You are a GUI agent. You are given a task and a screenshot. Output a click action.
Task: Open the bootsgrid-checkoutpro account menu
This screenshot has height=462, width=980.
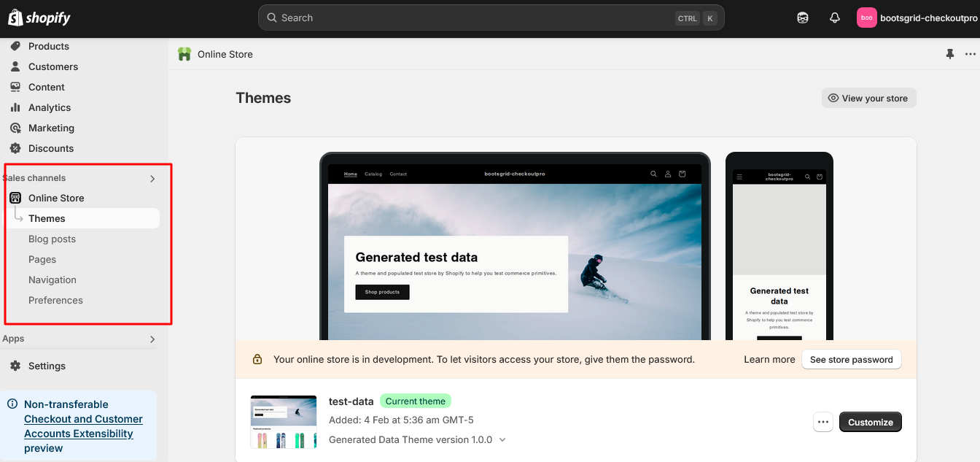tap(917, 18)
